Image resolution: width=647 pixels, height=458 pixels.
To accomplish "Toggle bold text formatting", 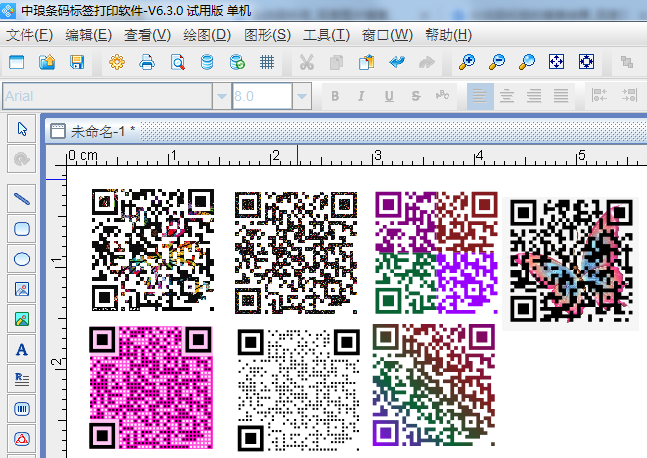I will 335,96.
